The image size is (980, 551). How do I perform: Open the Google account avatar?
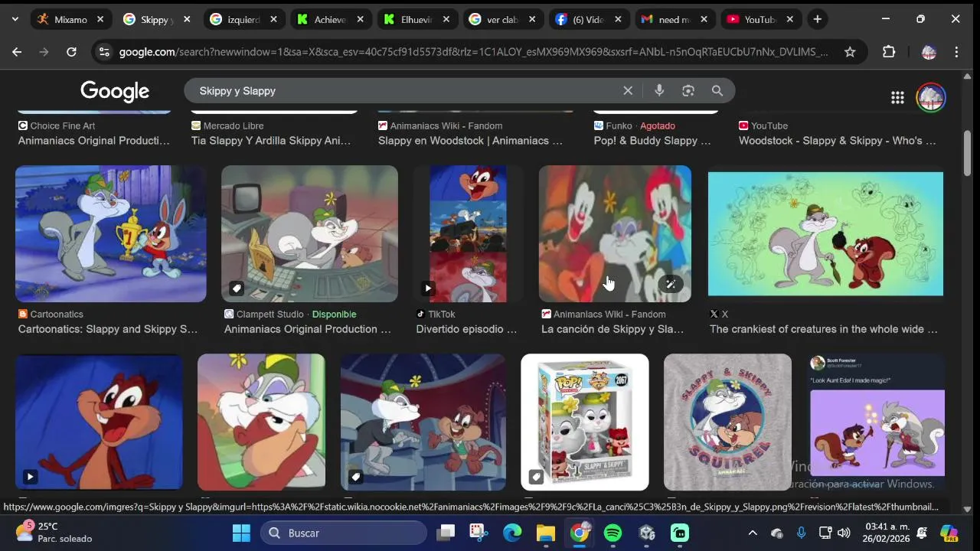(931, 97)
